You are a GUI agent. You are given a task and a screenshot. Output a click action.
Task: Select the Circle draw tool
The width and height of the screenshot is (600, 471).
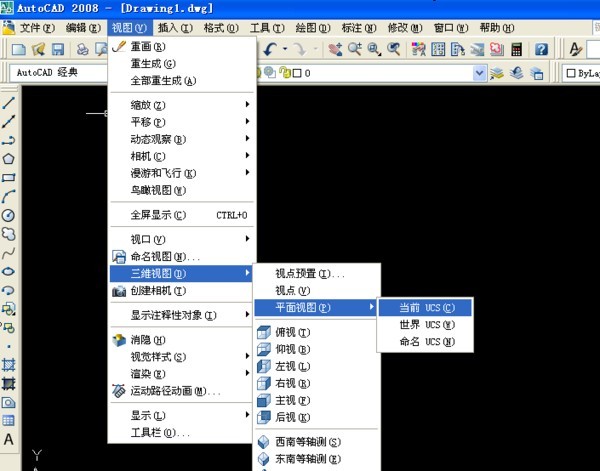[8, 215]
